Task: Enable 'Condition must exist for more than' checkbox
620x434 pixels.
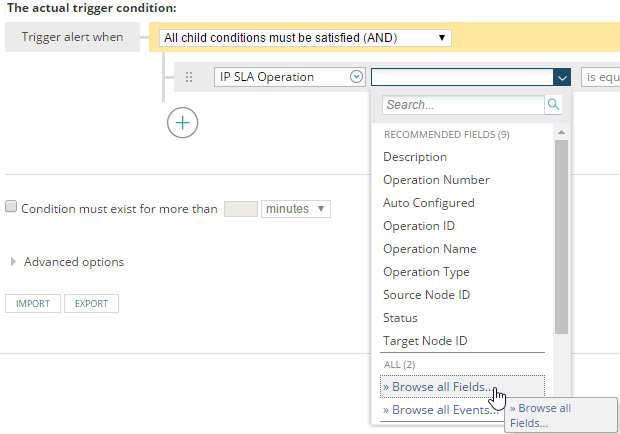Action: tap(11, 207)
